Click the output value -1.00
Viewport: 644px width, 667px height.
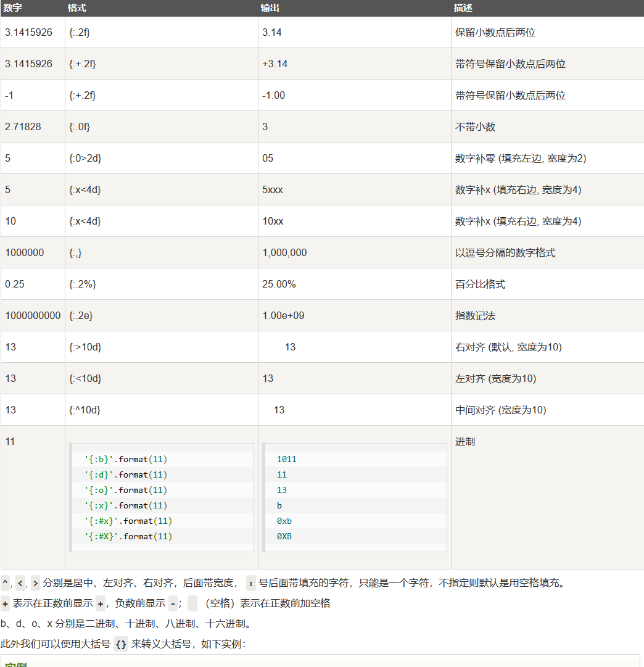coord(273,95)
